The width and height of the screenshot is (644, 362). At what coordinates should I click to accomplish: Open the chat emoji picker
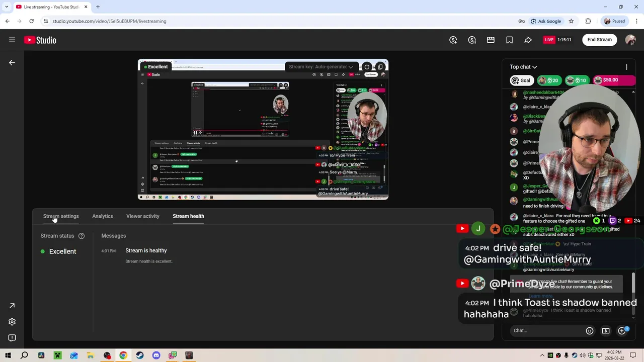tap(590, 331)
